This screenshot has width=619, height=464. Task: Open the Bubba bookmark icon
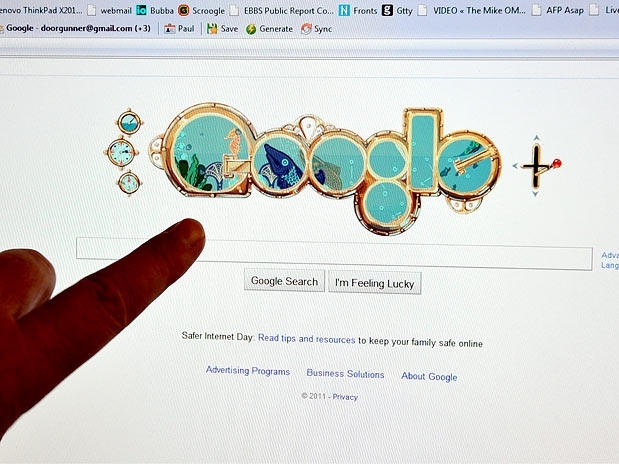pyautogui.click(x=141, y=10)
